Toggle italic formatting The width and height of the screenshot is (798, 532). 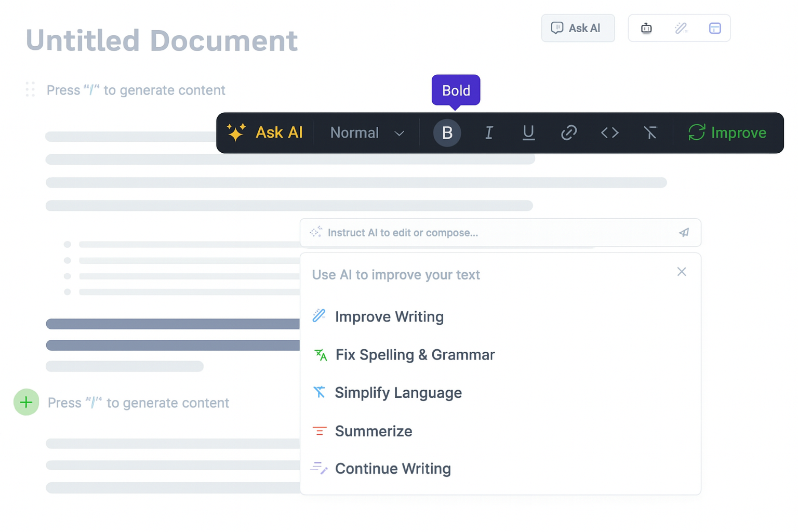pos(488,133)
